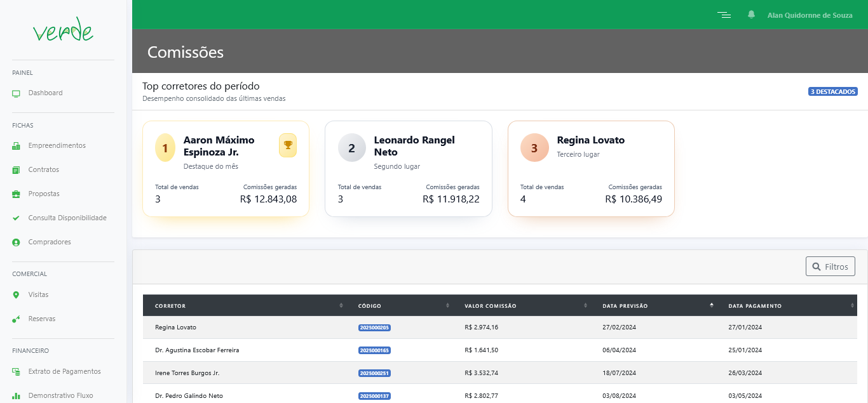Select the Propostas briefcase icon

[17, 194]
